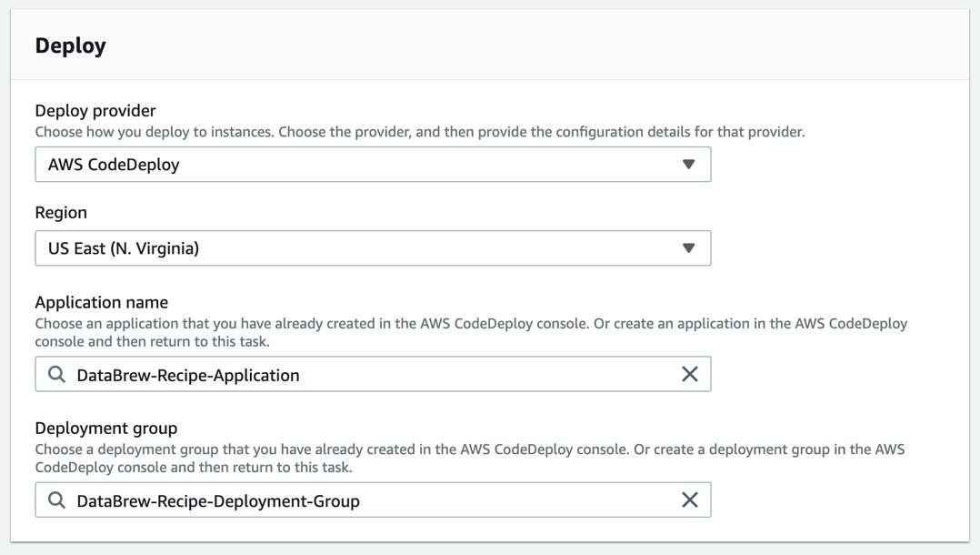This screenshot has height=555, width=980.
Task: Clear the Application name field
Action: (x=690, y=375)
